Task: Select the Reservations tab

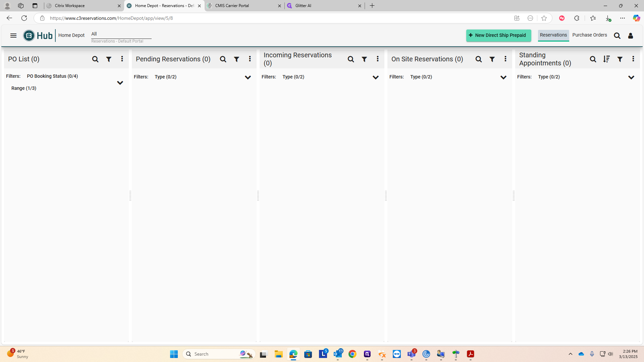Action: 553,35
